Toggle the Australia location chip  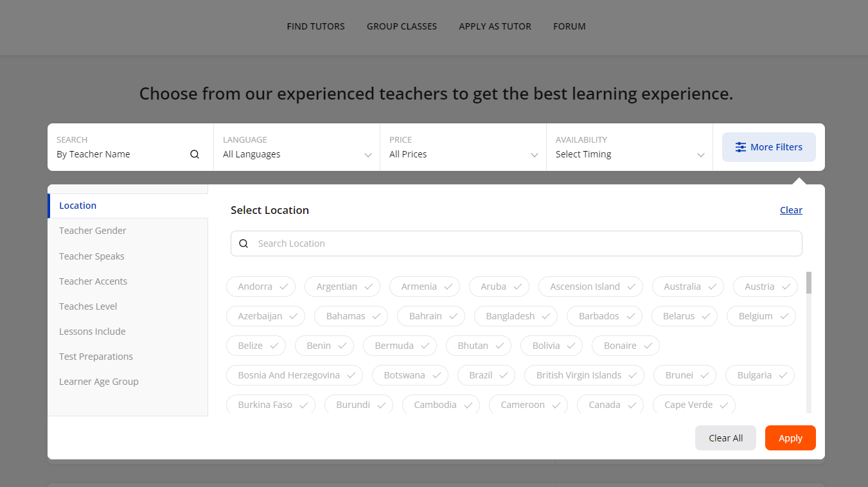688,287
